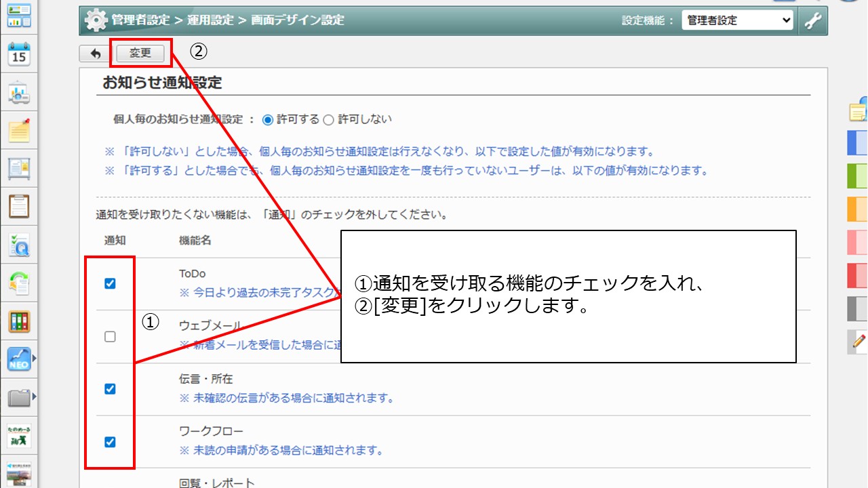Open the green circular-arrow document icon
The width and height of the screenshot is (868, 488).
[19, 283]
